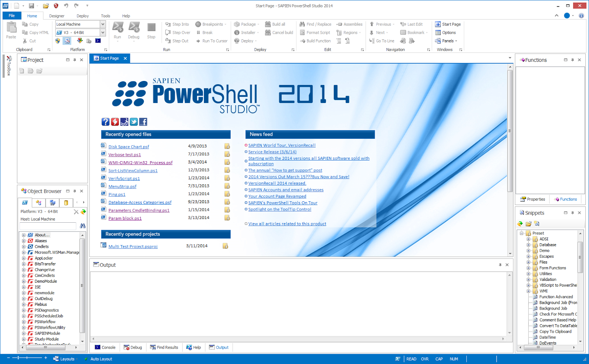Open the Multi Test Project.psproj link
This screenshot has height=364, width=589.
(x=133, y=247)
